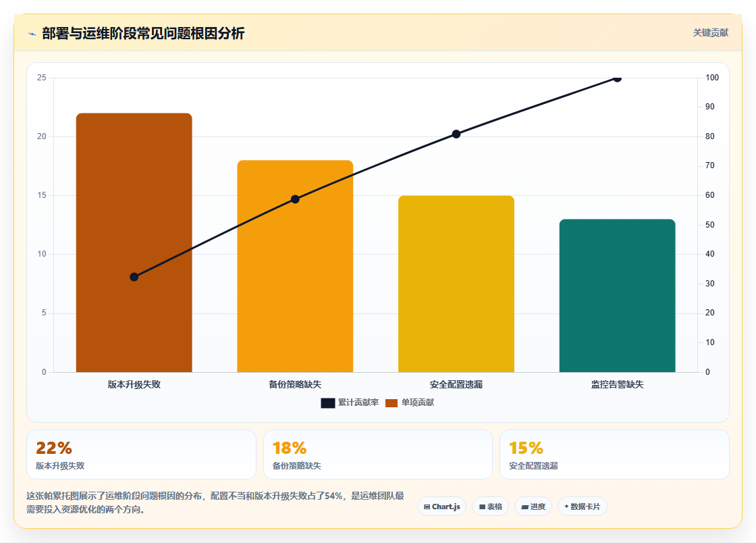Screen dimensions: 756x543
Task: Click the 表格 tag
Action: [490, 507]
